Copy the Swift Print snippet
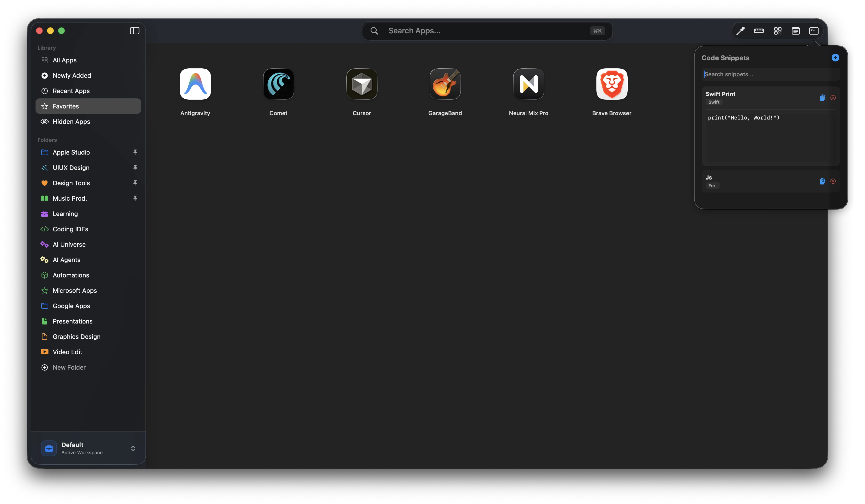 coord(823,98)
